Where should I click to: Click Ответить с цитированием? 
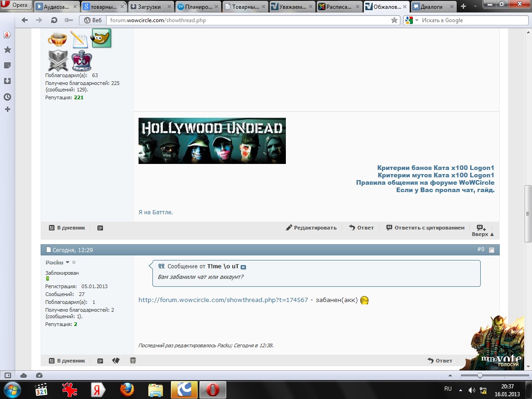425,228
